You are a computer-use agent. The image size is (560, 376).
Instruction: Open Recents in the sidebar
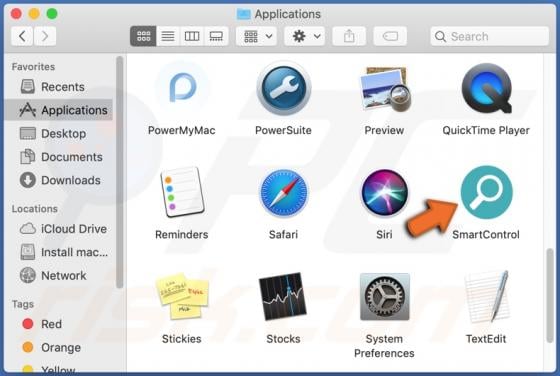click(59, 87)
